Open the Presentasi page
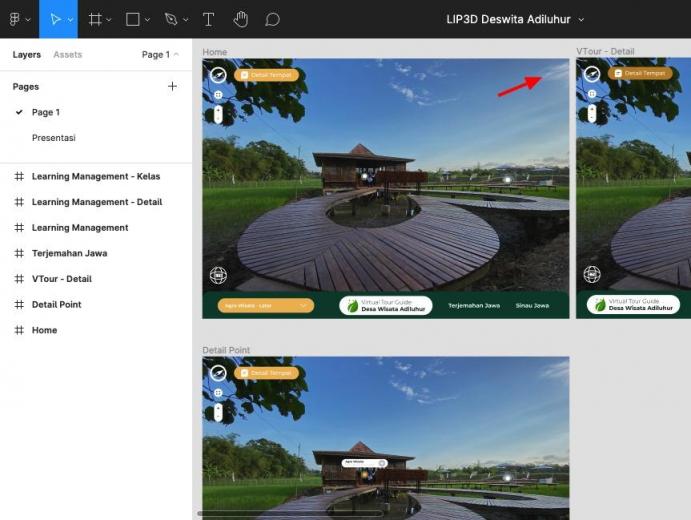 coord(54,138)
